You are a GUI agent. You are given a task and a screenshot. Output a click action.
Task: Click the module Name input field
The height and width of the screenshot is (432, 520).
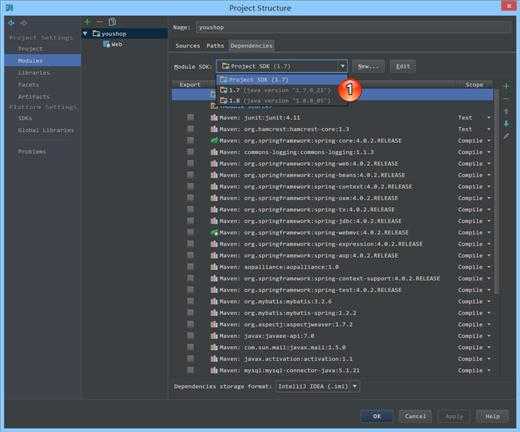(x=353, y=27)
